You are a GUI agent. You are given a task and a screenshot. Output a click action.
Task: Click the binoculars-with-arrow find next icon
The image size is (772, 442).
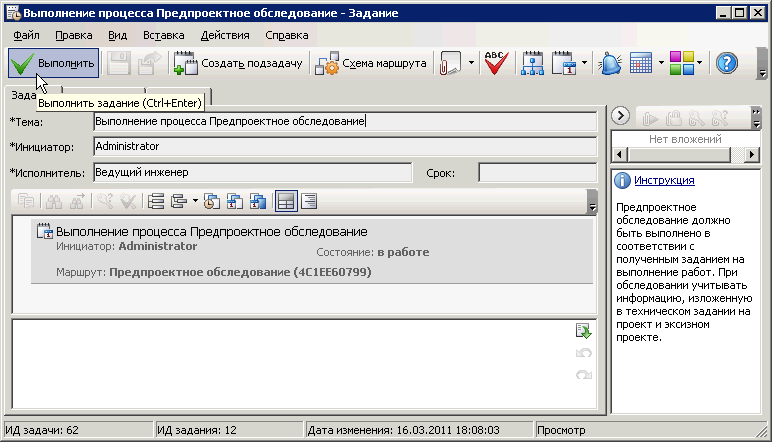tap(77, 201)
